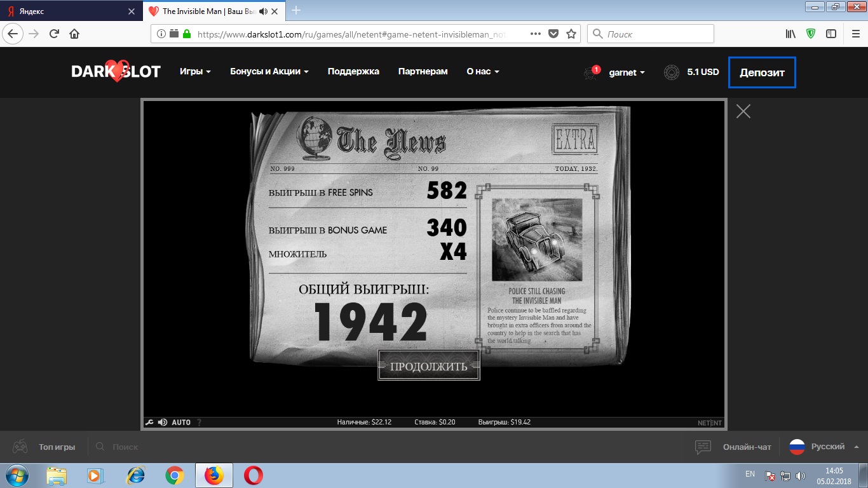Viewport: 868px width, 488px height.
Task: Close the Яндекс tab
Action: pyautogui.click(x=132, y=11)
